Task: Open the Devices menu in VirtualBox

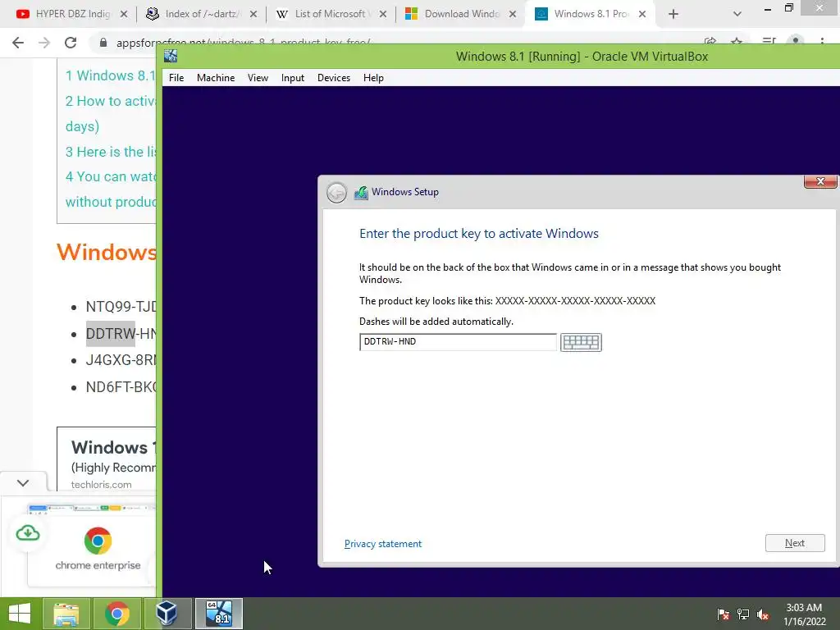Action: pyautogui.click(x=334, y=78)
